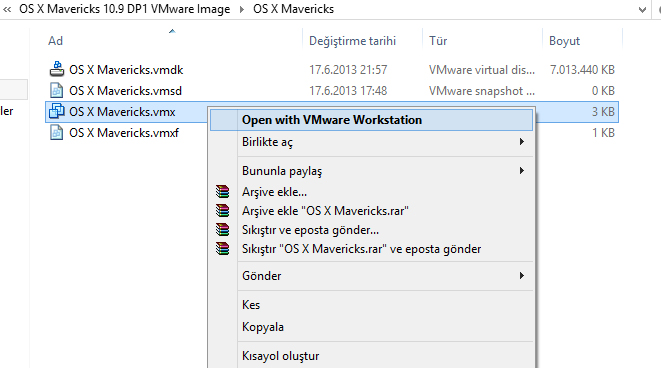
Task: Open the address bar history dropdown arrow
Action: (x=642, y=9)
